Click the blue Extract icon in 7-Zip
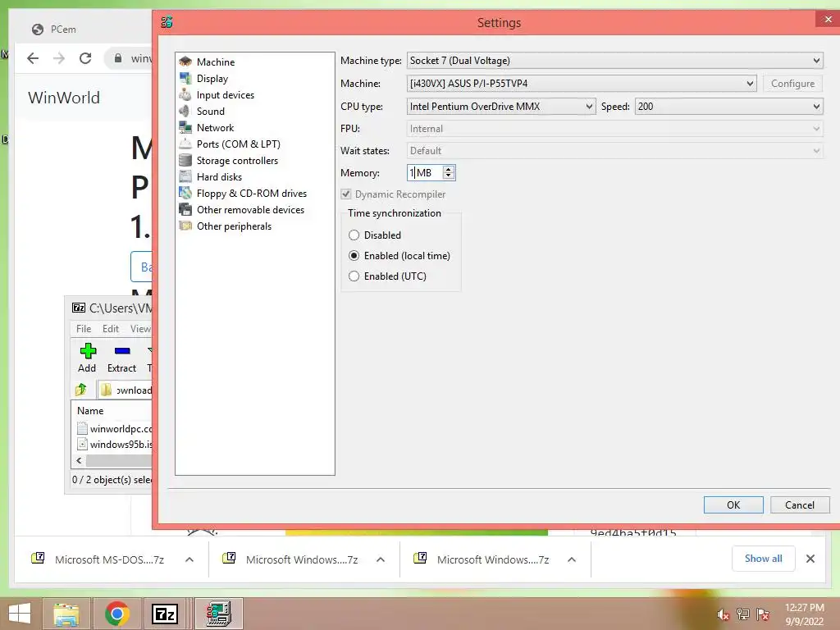840x630 pixels. [122, 351]
